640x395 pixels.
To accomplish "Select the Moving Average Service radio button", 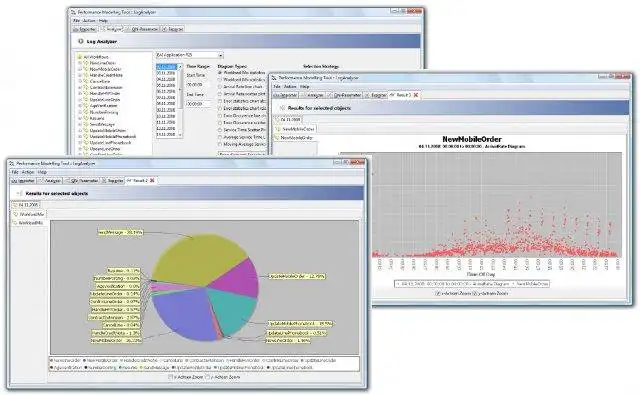I will point(220,144).
